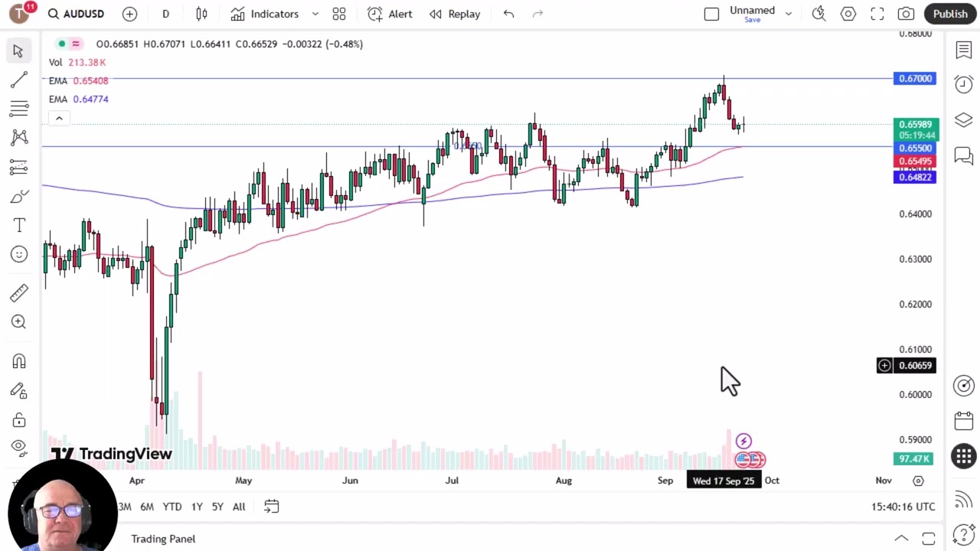Click the AUDUSD symbol search field
Screen dimensions: 980x551
77,14
